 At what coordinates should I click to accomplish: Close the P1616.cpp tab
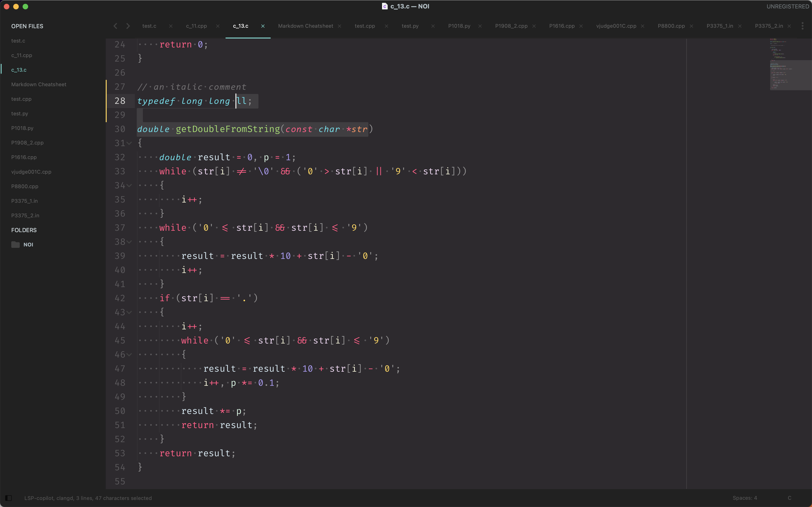pyautogui.click(x=581, y=26)
